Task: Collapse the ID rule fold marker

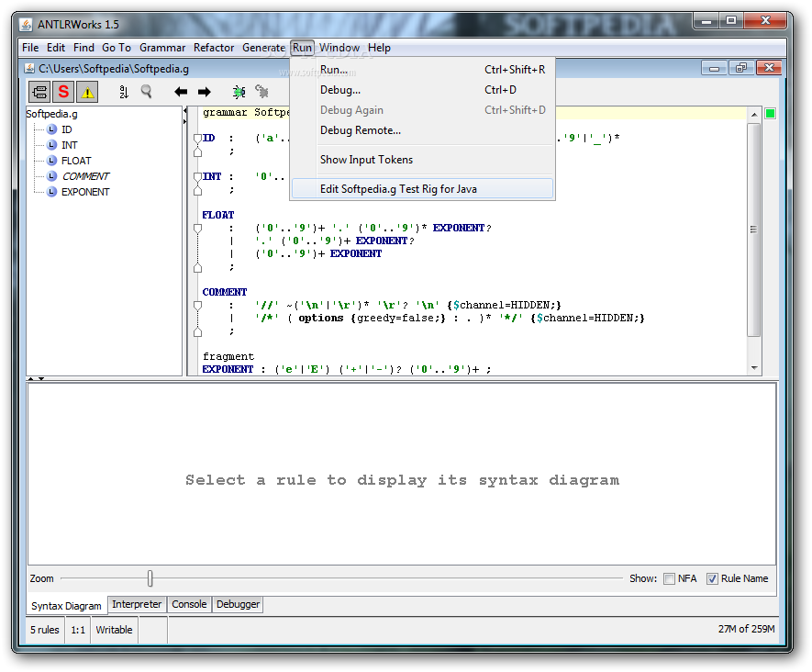Action: [196, 139]
